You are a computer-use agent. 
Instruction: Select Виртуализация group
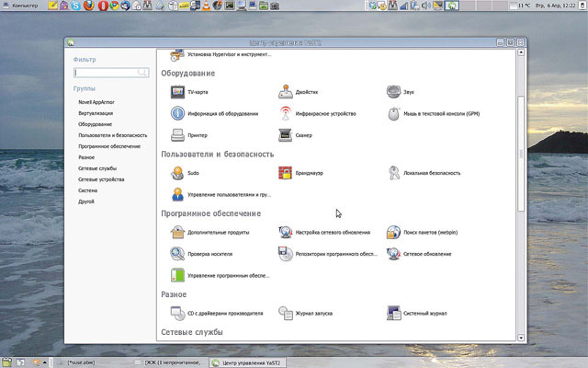(x=96, y=113)
